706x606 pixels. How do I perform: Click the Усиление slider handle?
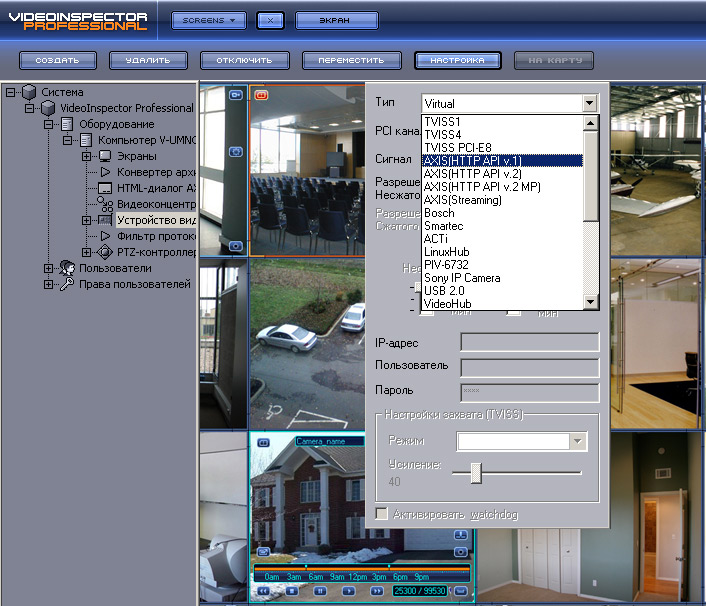click(x=476, y=473)
